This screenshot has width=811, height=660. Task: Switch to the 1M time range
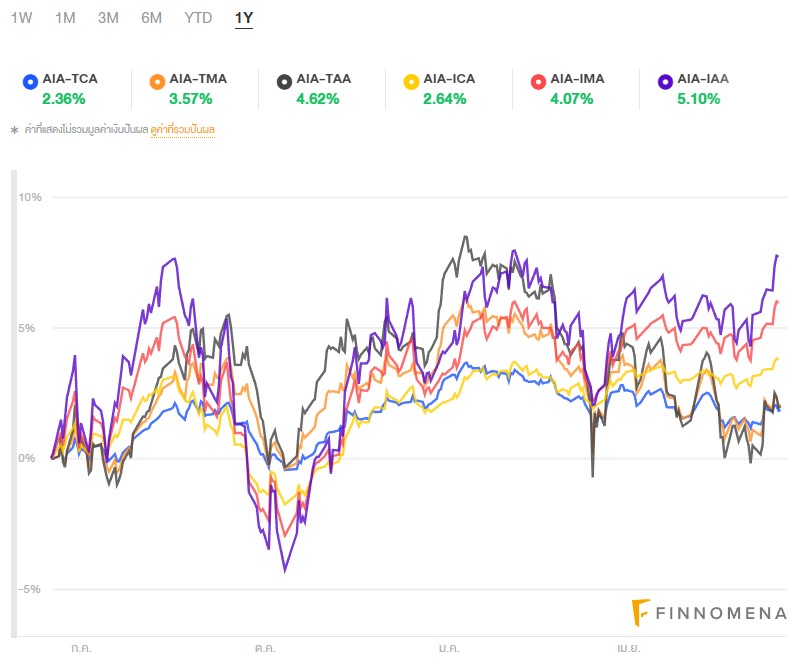[65, 18]
